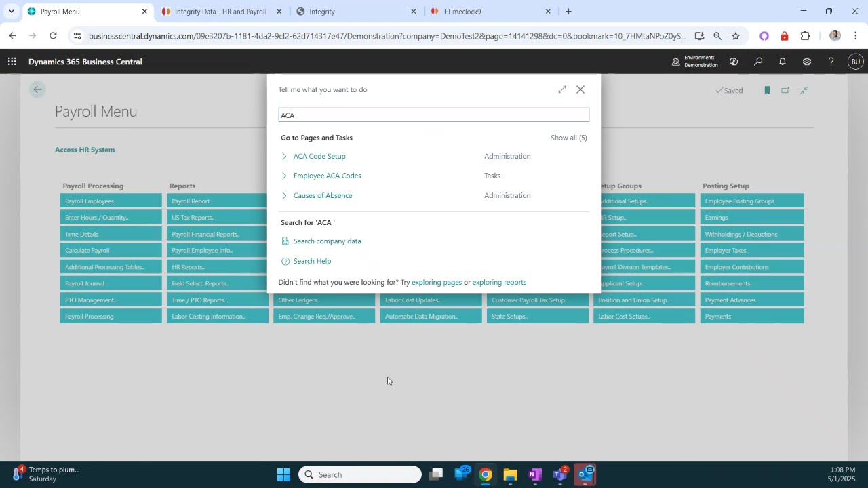Image resolution: width=868 pixels, height=488 pixels.
Task: Close the Tell Me search dialog
Action: point(580,89)
